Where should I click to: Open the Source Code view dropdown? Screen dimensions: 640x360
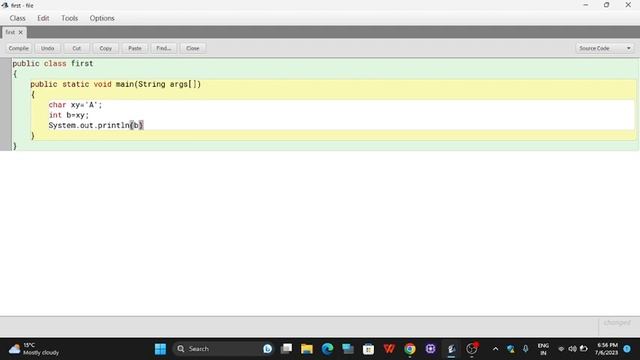605,48
